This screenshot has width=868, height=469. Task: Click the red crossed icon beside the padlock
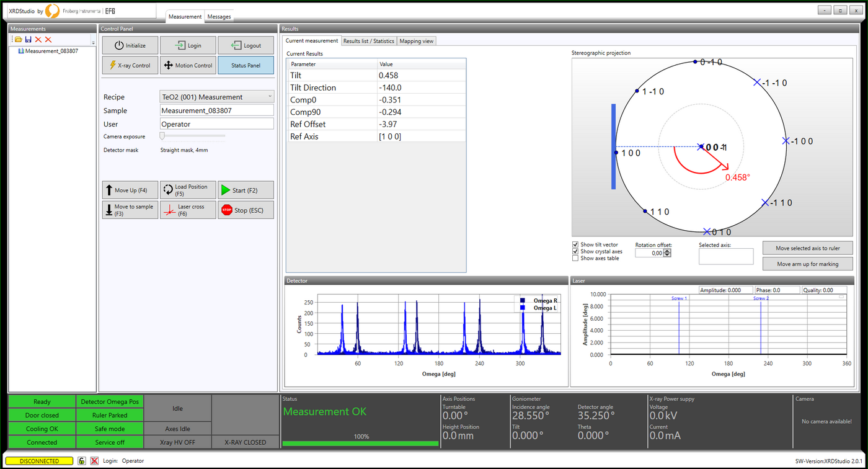(94, 461)
